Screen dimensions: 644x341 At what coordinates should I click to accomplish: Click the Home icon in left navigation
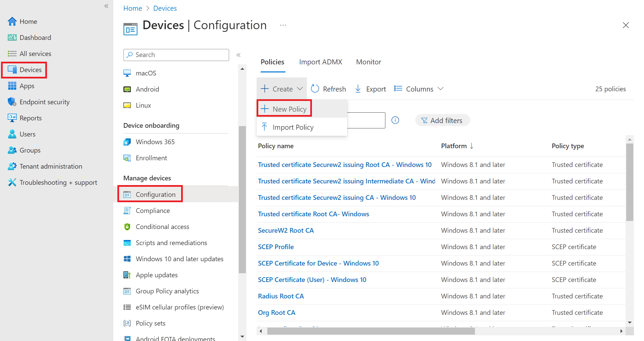tap(12, 21)
